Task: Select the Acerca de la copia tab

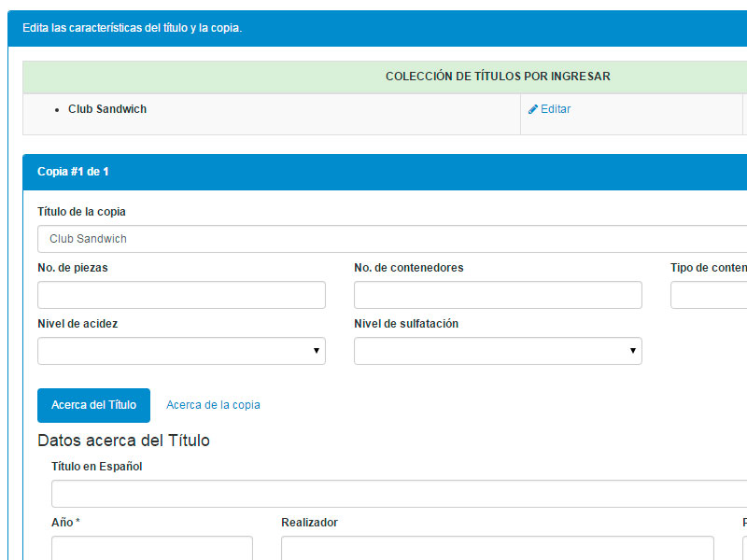Action: point(213,405)
